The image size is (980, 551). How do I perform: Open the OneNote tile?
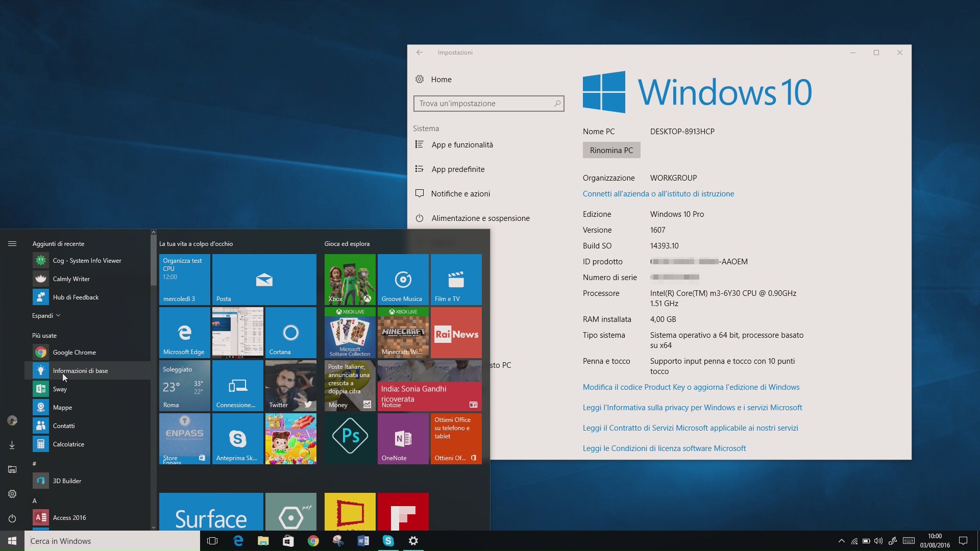(403, 439)
